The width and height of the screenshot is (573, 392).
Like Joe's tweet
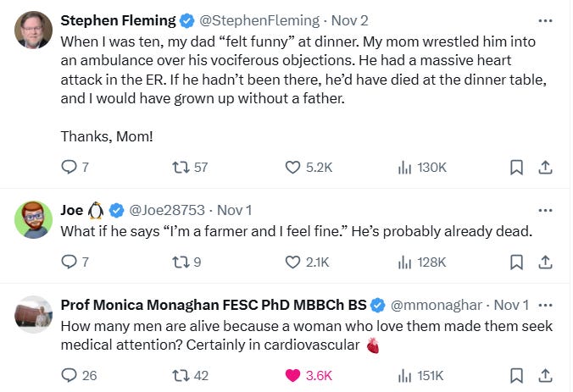pyautogui.click(x=292, y=262)
